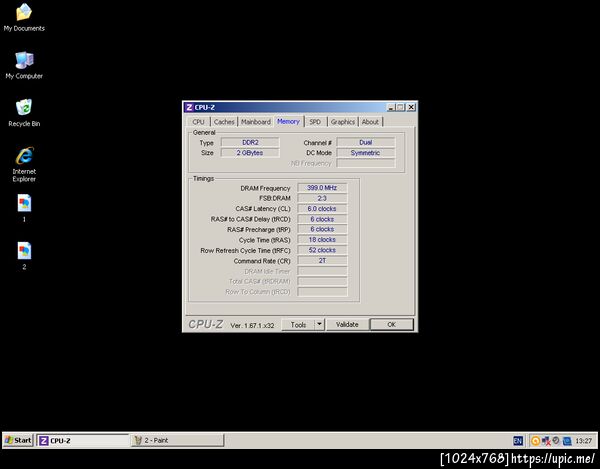Click the grey round tray icon

coord(556,440)
